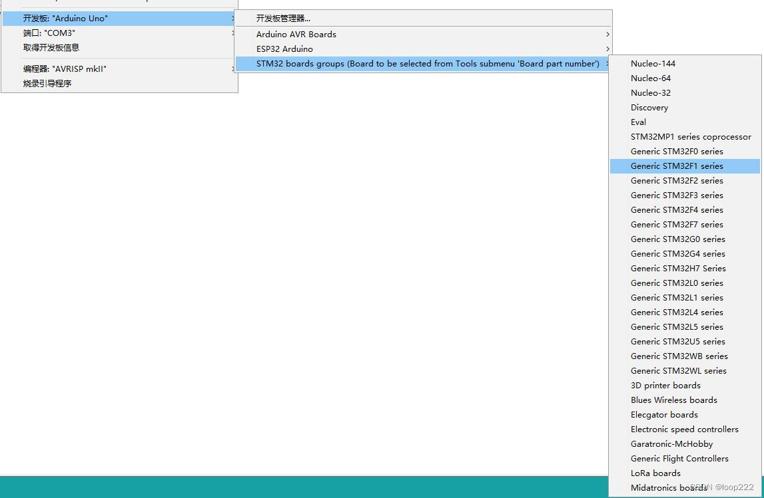Select Generic STM32L0 series
764x498 pixels.
[685, 283]
